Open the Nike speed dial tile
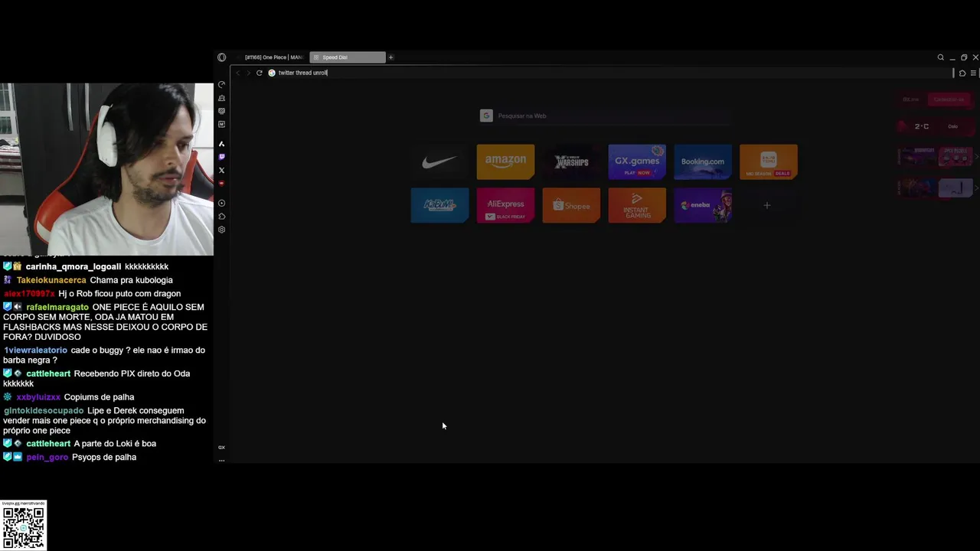Image resolution: width=980 pixels, height=551 pixels. pos(439,161)
